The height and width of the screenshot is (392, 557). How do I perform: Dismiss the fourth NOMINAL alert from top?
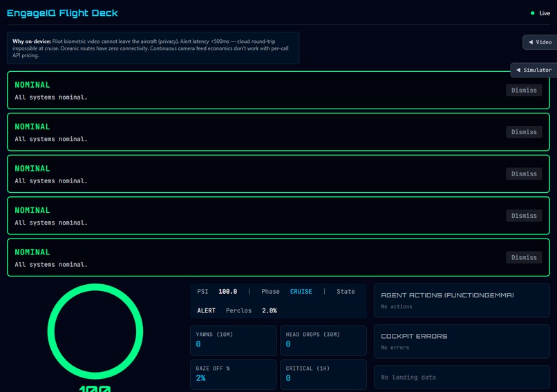click(x=524, y=216)
